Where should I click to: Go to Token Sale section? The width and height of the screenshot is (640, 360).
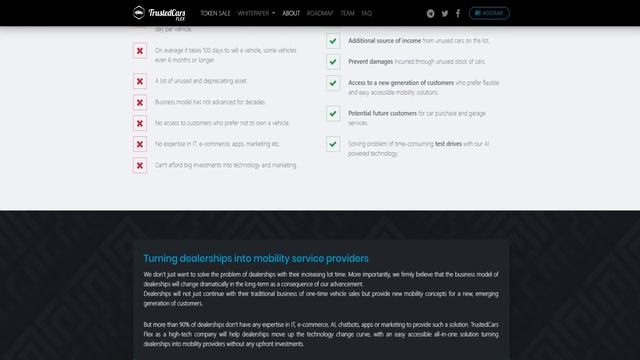tap(215, 13)
